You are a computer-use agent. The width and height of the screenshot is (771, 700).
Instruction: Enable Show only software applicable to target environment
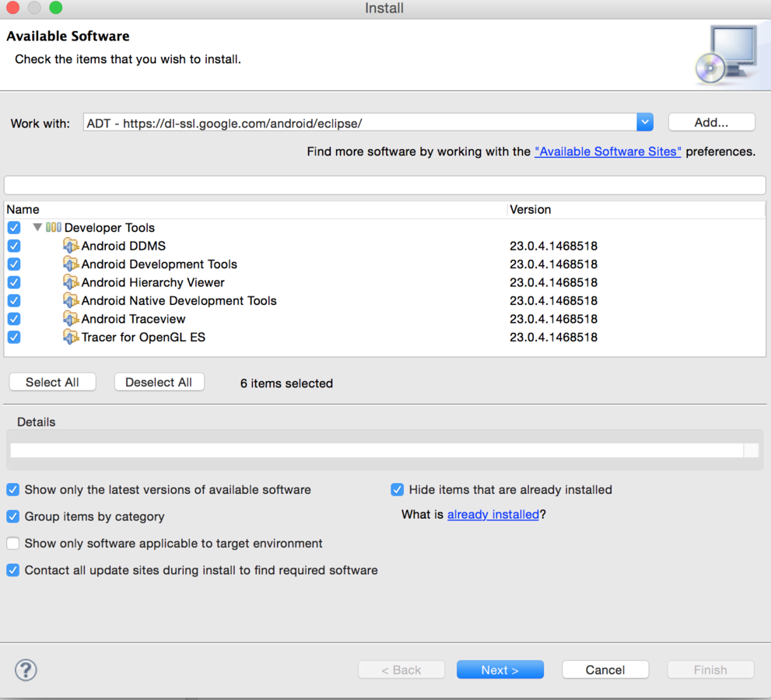12,543
